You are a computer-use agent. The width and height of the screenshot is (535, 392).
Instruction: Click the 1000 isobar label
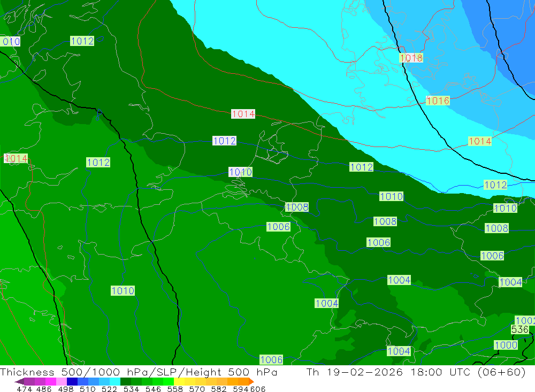coord(506,345)
